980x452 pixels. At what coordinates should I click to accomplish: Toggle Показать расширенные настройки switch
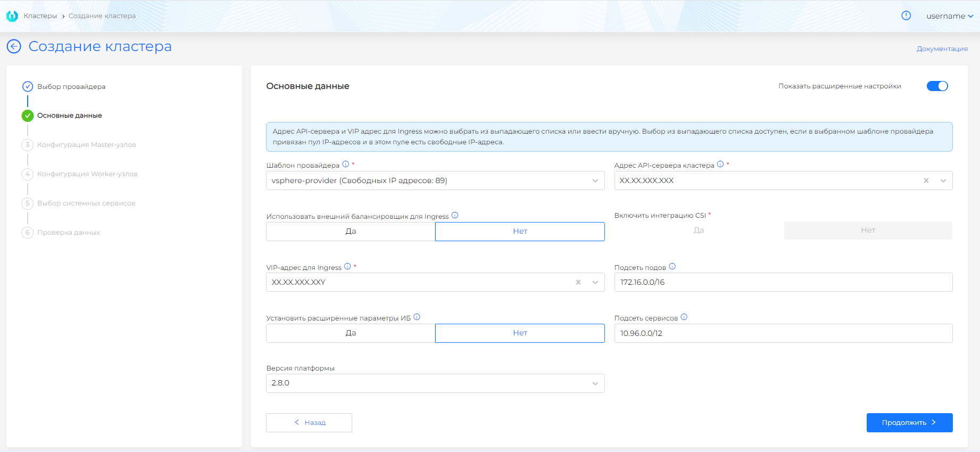point(937,86)
